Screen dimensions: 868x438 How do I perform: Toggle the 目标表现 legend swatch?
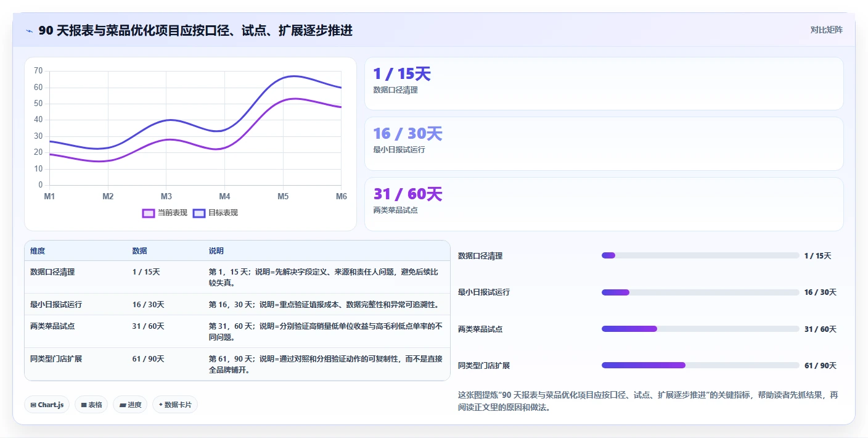point(199,213)
